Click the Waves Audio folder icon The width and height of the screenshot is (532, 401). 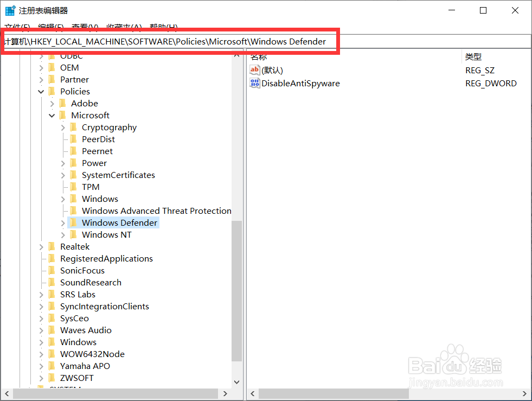(x=52, y=330)
